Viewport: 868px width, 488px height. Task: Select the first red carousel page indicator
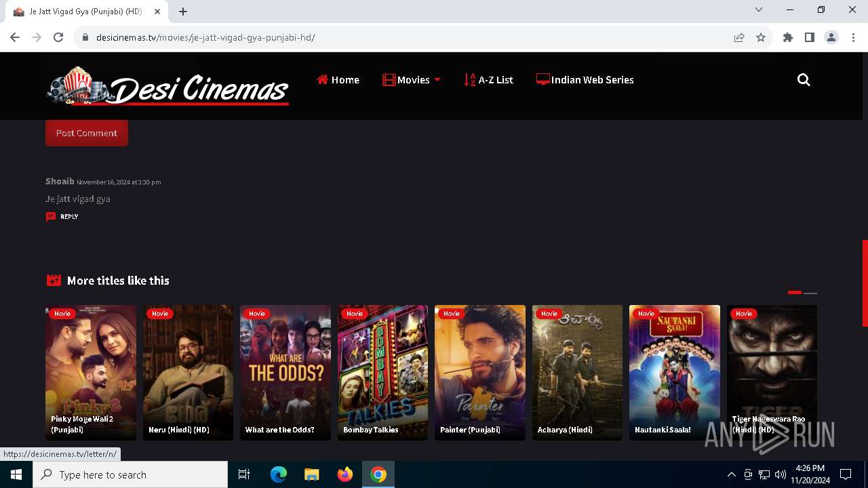point(795,293)
